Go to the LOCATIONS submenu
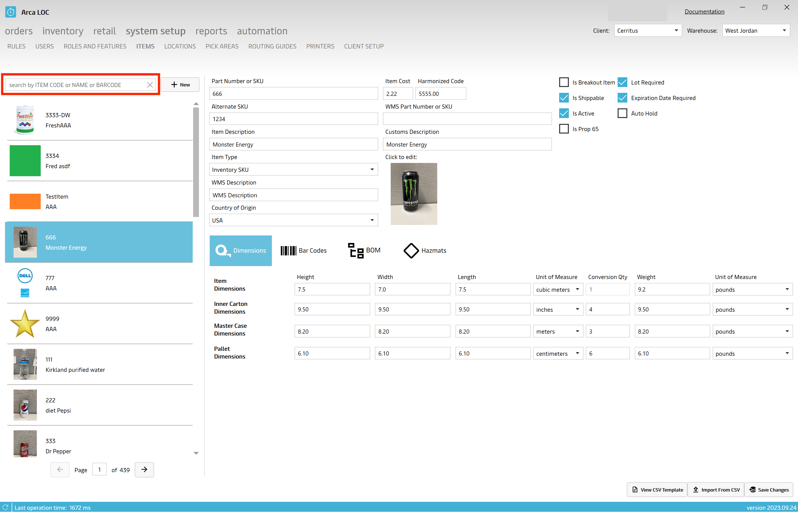This screenshot has height=532, width=798. (180, 47)
